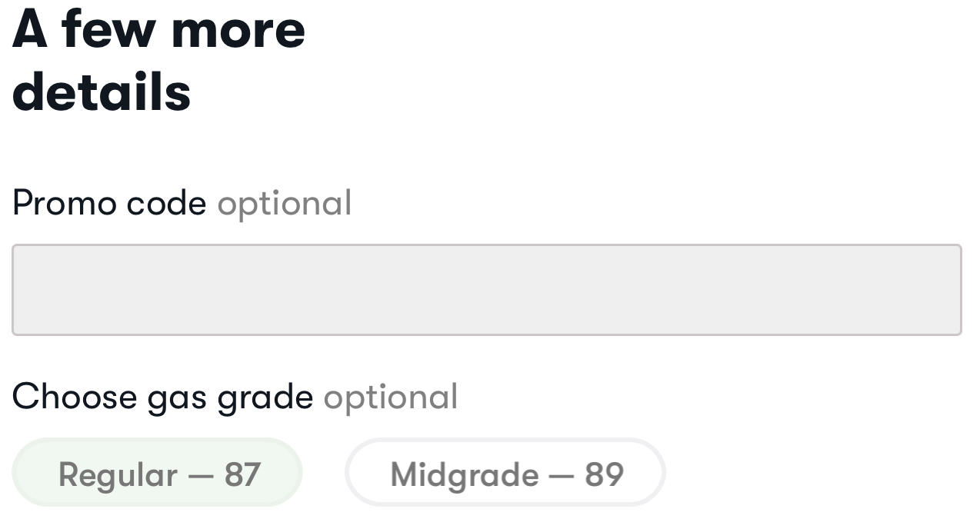Toggle the Midgrade gas pill button
This screenshot has width=980, height=519.
505,473
